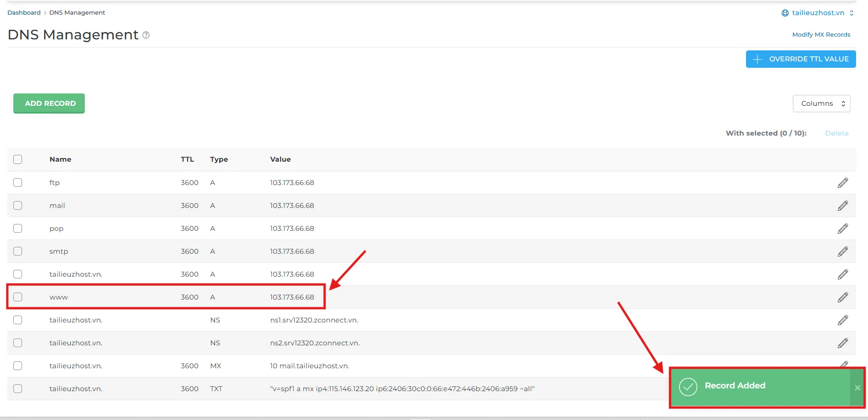Edit ns2.srv12320 NS record pencil icon
The image size is (868, 420).
pyautogui.click(x=842, y=343)
